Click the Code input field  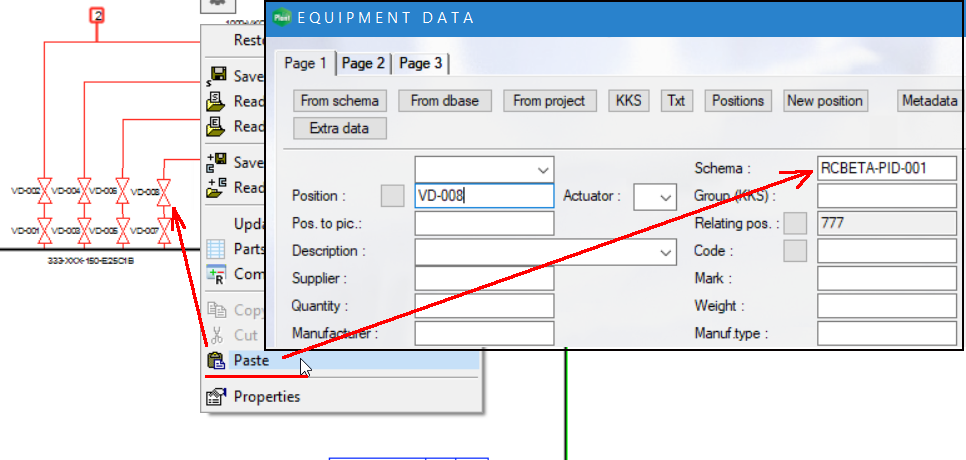[x=887, y=251]
